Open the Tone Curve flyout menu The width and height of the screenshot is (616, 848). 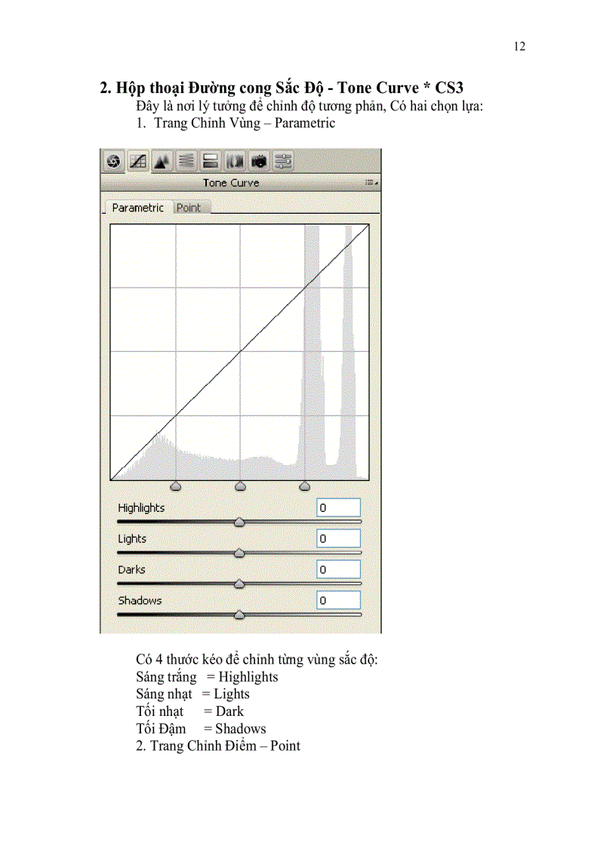click(x=370, y=182)
